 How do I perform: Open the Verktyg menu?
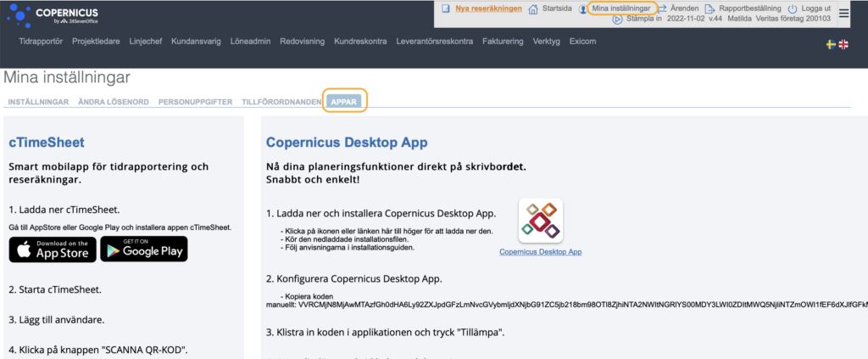click(x=547, y=41)
